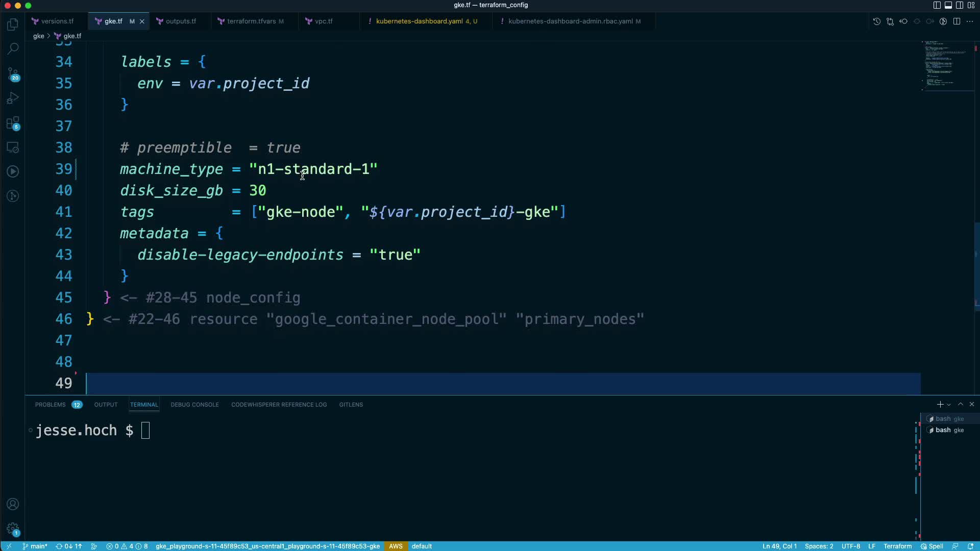
Task: Open Remote Explorer in activity bar
Action: pyautogui.click(x=13, y=147)
